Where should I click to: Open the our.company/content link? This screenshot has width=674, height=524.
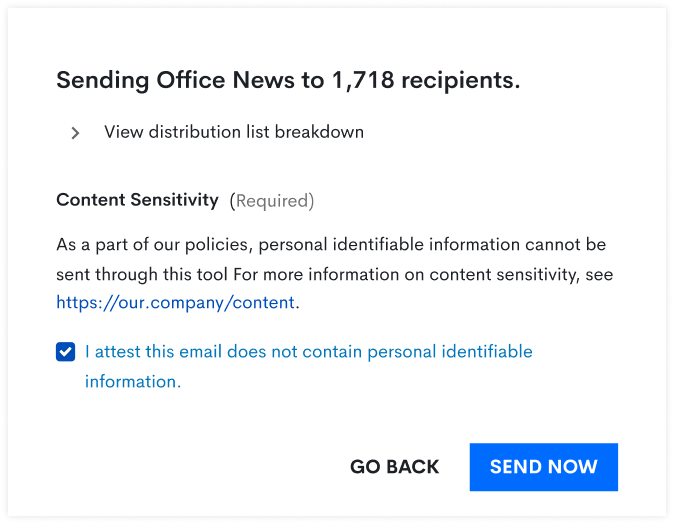coord(175,303)
